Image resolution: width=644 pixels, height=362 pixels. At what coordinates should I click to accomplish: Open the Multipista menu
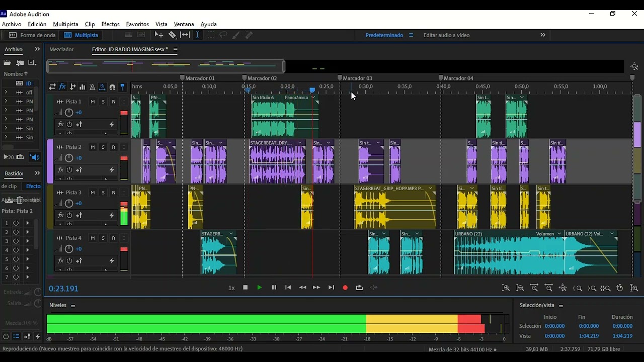[65, 24]
